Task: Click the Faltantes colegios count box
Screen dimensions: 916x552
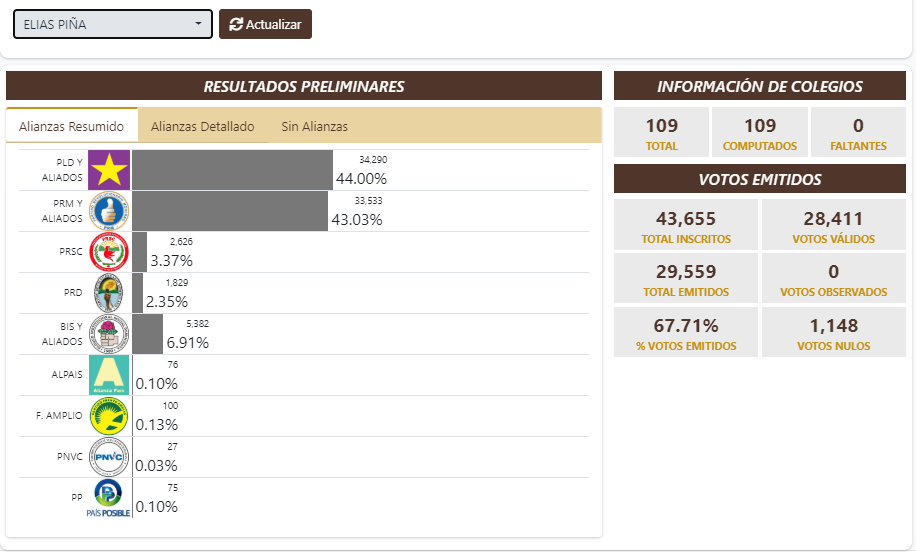Action: [x=858, y=133]
